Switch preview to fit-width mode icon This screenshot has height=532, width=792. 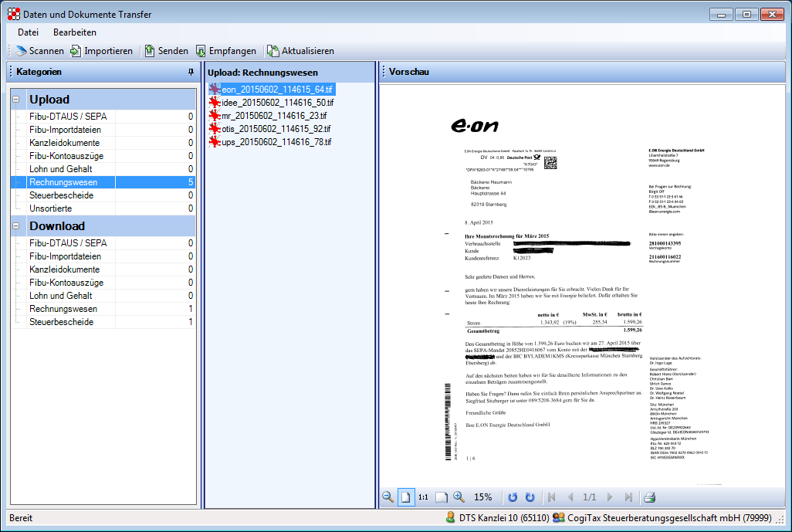point(441,497)
